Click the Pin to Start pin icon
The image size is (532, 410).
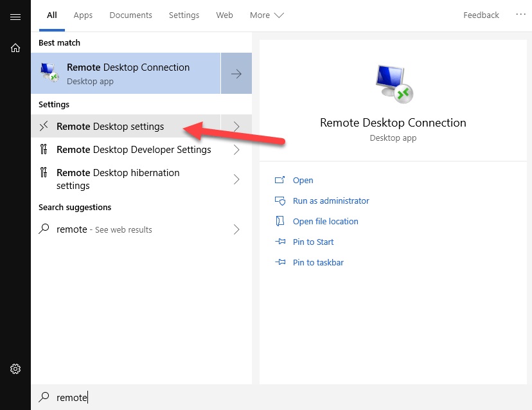[x=280, y=242]
